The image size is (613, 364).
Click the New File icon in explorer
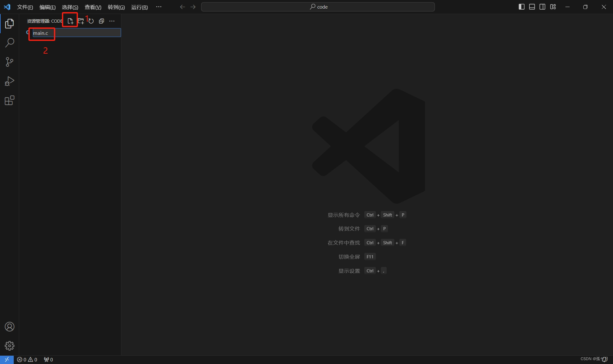click(70, 21)
